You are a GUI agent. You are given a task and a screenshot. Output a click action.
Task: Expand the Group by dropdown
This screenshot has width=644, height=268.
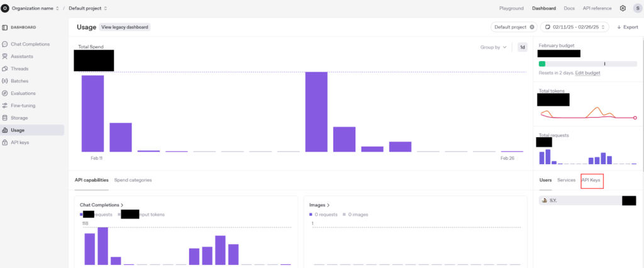pyautogui.click(x=494, y=47)
